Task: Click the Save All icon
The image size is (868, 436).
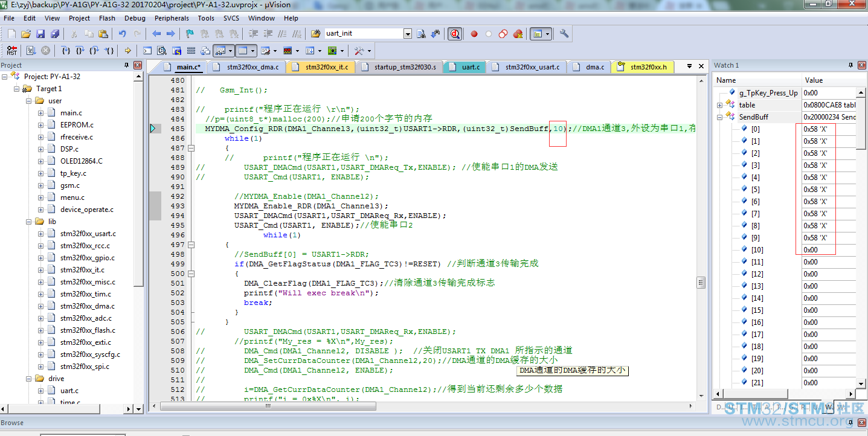Action: [x=55, y=34]
